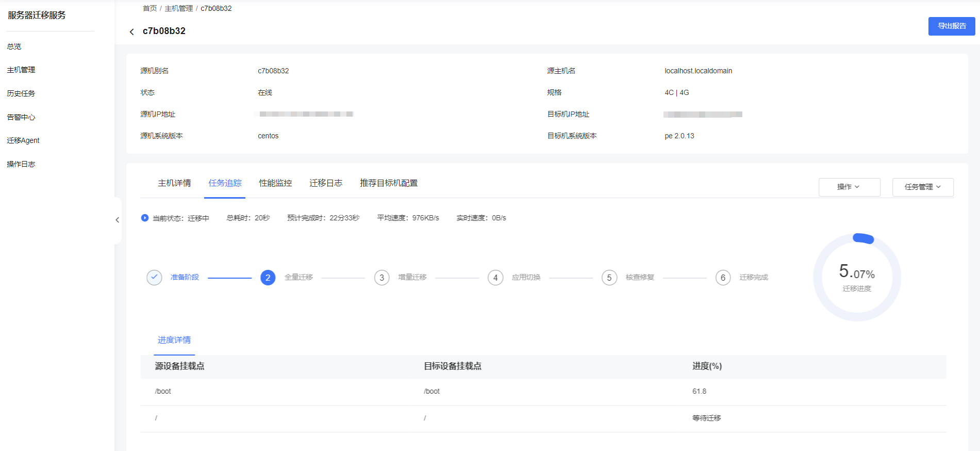Click the 导出报告 button

[951, 26]
